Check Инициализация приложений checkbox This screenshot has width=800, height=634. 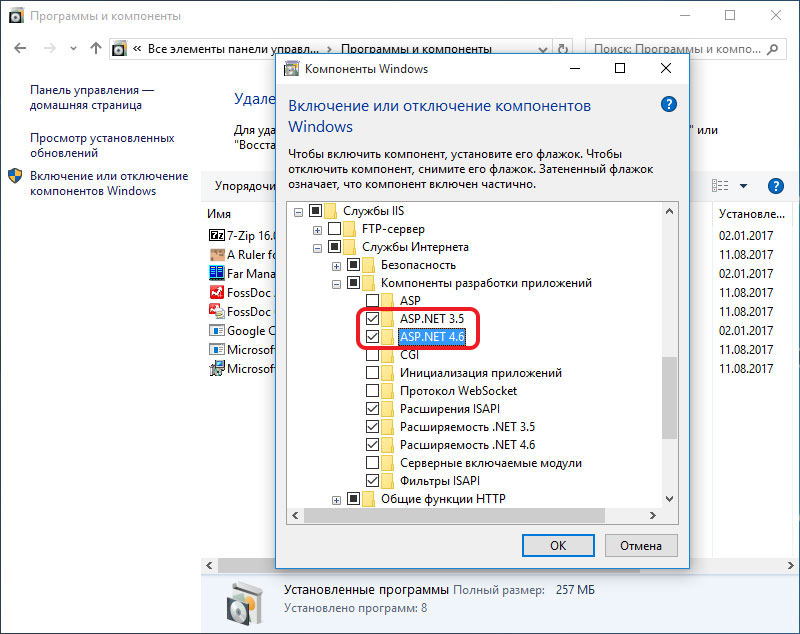tap(372, 373)
